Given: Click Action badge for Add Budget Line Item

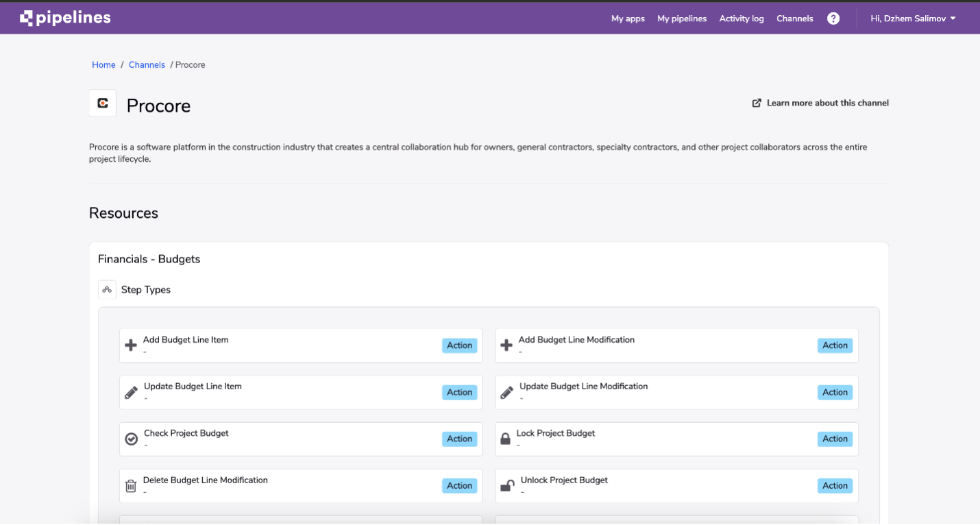Looking at the screenshot, I should click(x=460, y=345).
